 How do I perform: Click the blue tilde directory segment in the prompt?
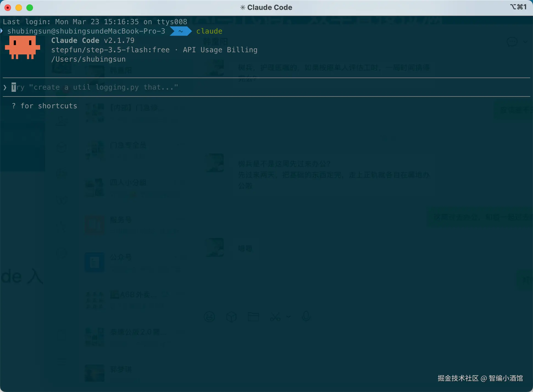point(181,31)
